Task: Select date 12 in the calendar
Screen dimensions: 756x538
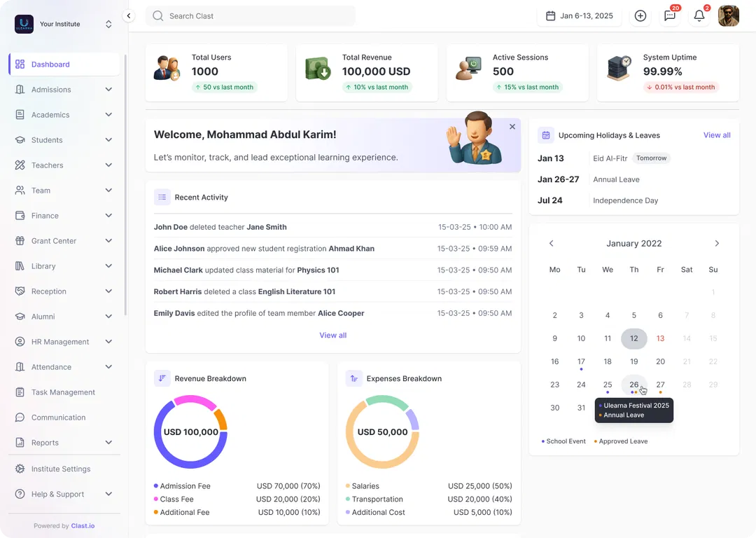Action: click(x=634, y=338)
